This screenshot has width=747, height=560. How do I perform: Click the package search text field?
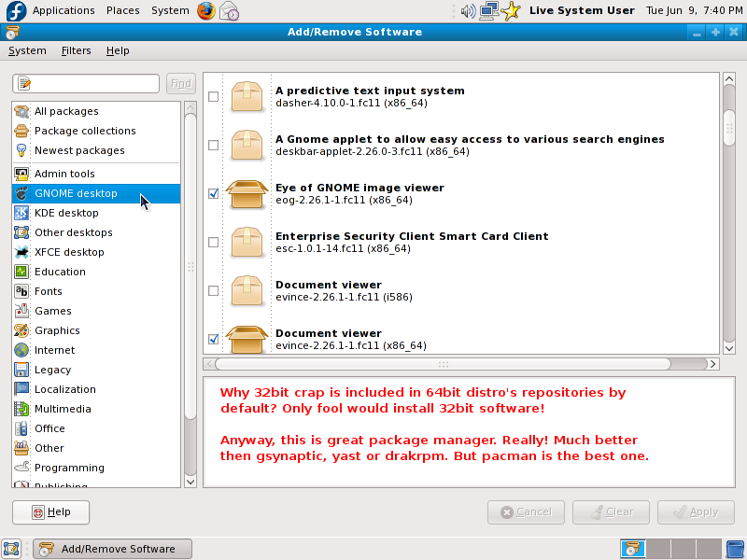(86, 84)
